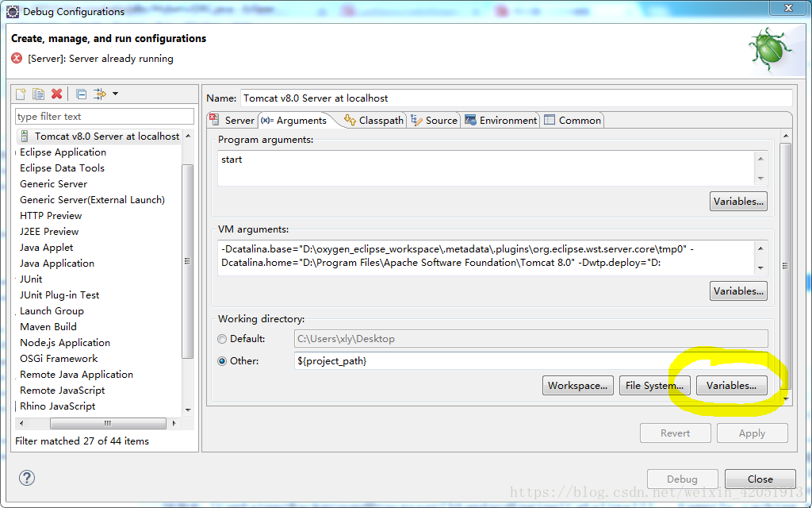Delete selected configuration with red X icon
Image resolution: width=812 pixels, height=508 pixels.
click(56, 94)
